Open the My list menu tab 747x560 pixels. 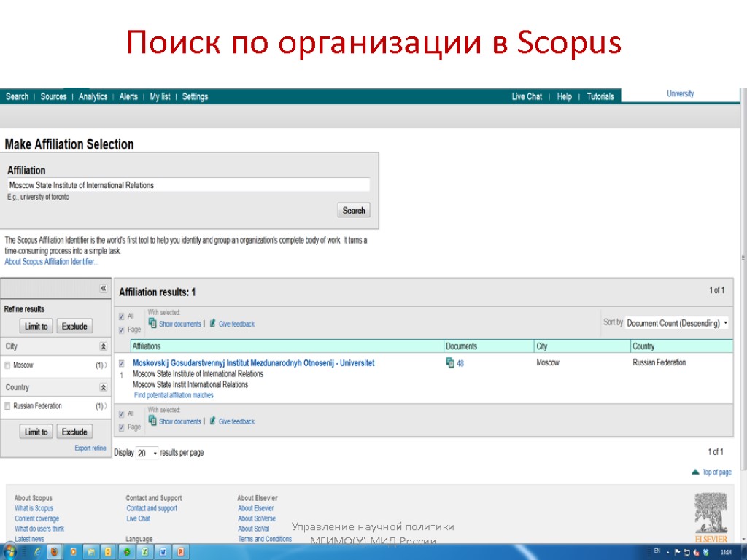[x=160, y=97]
